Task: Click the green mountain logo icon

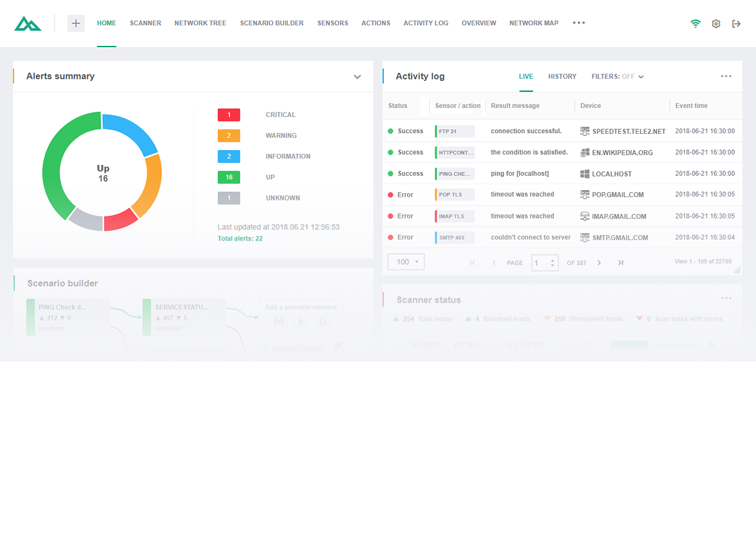Action: (x=28, y=23)
